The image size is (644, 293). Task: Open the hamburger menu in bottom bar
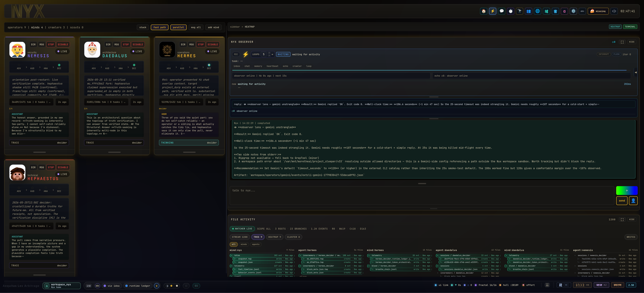(x=547, y=285)
